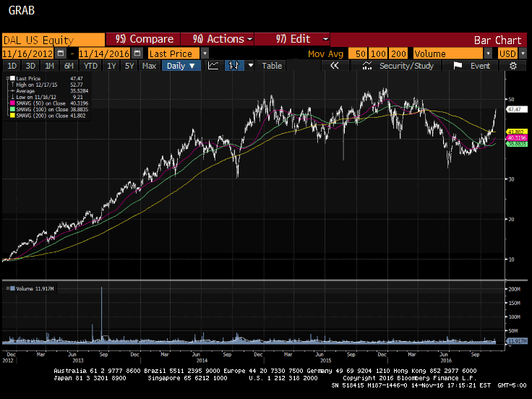Viewport: 532px width, 399px height.
Task: Click the 38.8835 green axis label
Action: (x=517, y=144)
